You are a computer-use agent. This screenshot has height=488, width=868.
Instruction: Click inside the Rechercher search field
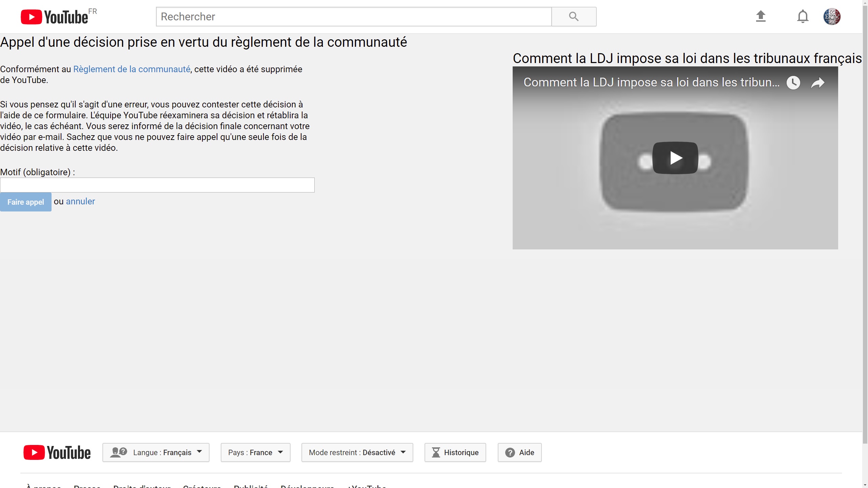354,17
